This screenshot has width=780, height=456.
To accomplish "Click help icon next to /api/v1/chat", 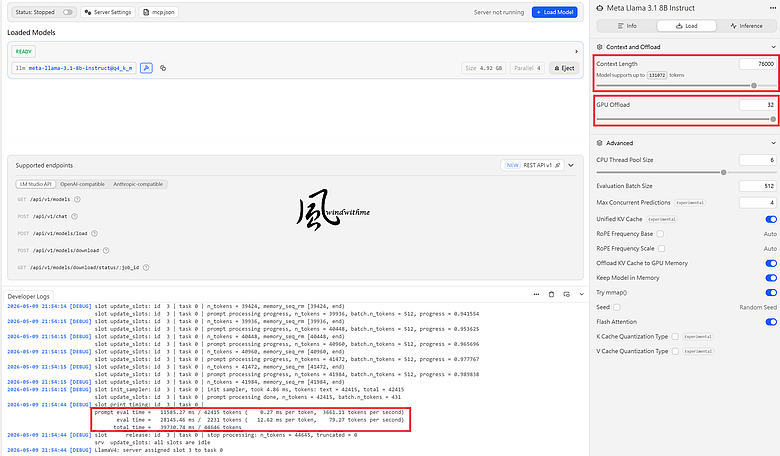I will [x=75, y=216].
